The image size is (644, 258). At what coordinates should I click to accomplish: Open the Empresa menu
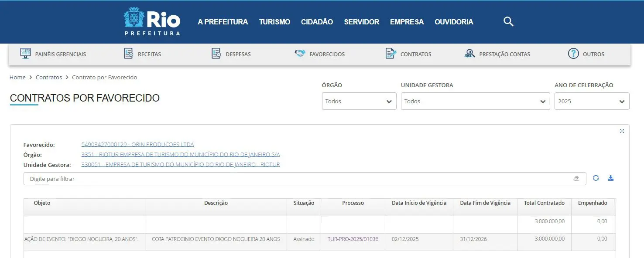pos(407,22)
